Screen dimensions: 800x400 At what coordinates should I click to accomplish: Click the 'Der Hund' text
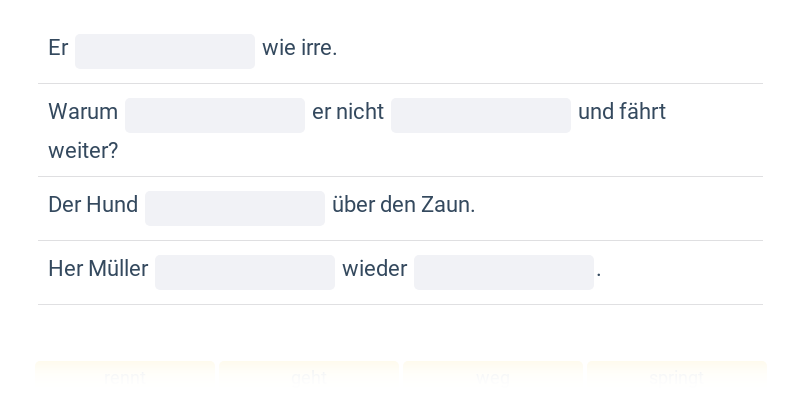coord(93,205)
